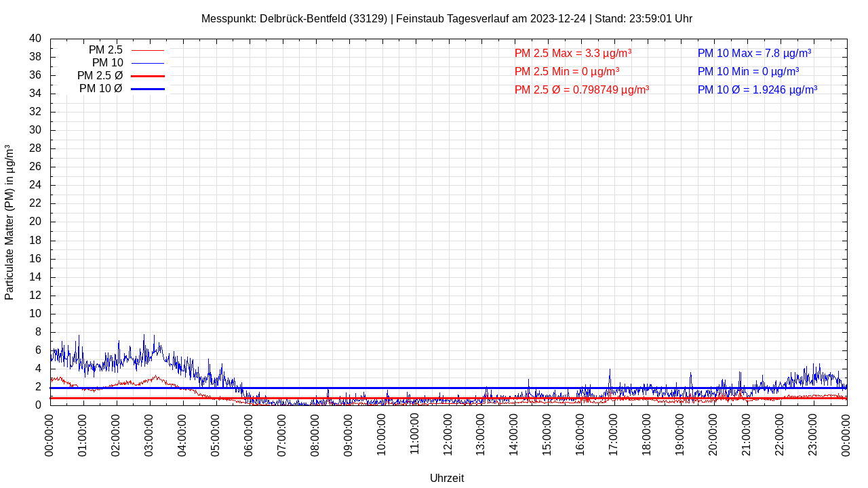The width and height of the screenshot is (868, 488).
Task: Click the thick red PM 2.5 Ø legend line
Action: [x=148, y=76]
